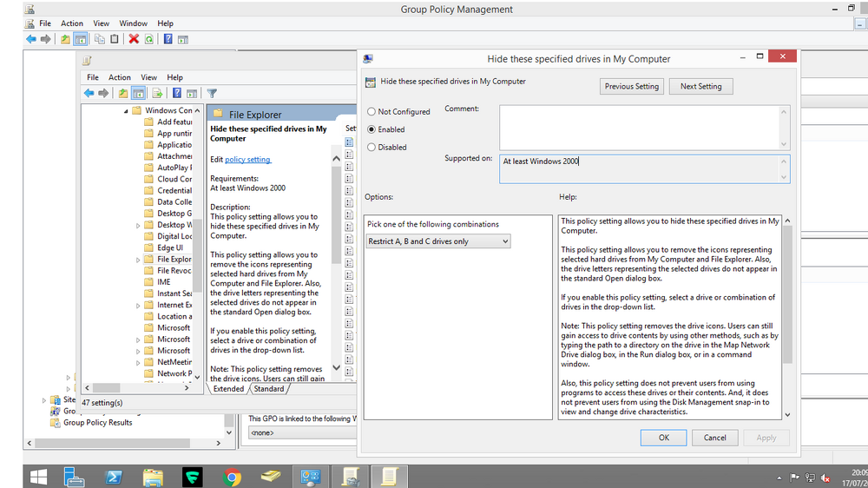Click the policy setting link

(247, 160)
